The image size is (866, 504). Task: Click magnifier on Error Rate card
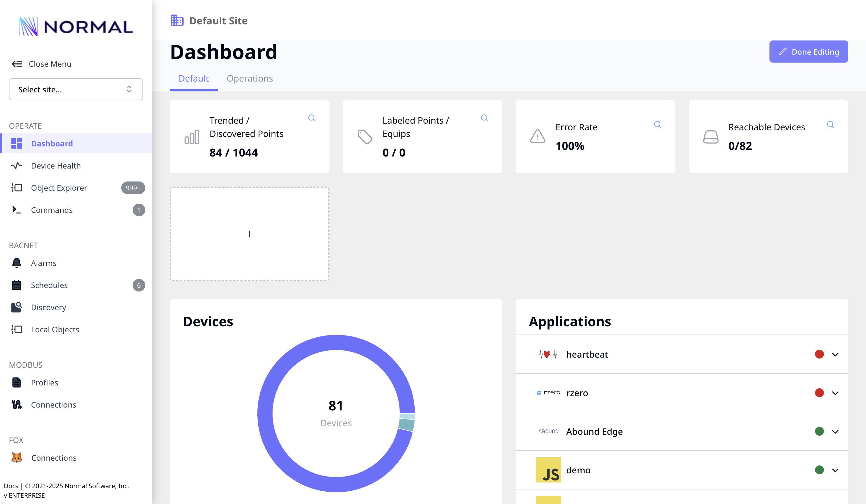coord(657,125)
